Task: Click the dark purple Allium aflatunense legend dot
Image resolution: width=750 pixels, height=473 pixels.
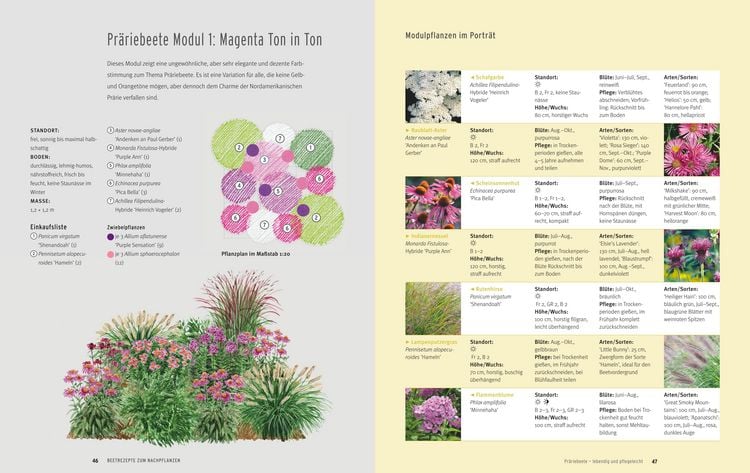Action: point(110,236)
